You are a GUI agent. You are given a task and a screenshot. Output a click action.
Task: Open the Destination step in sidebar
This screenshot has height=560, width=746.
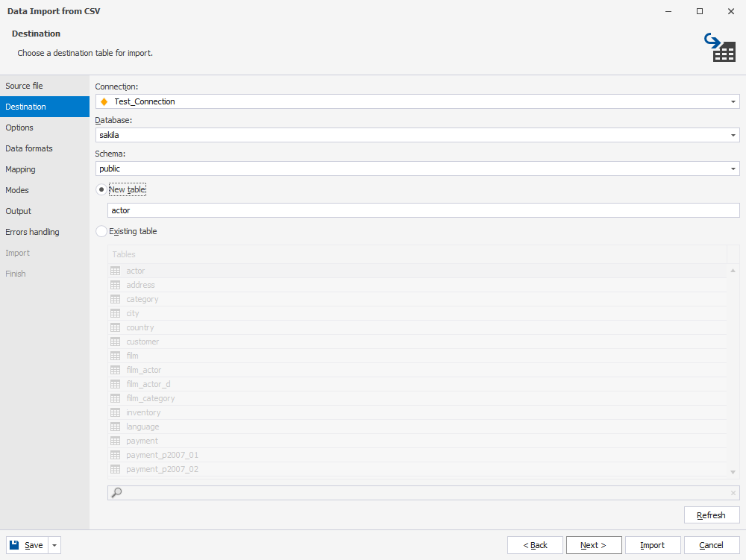[45, 107]
